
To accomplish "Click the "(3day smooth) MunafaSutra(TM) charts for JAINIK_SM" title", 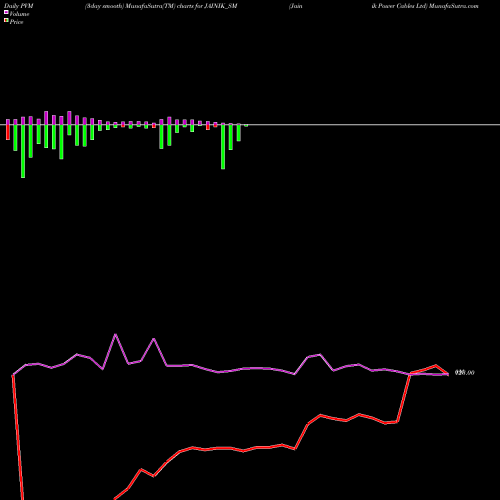I will tap(161, 6).
